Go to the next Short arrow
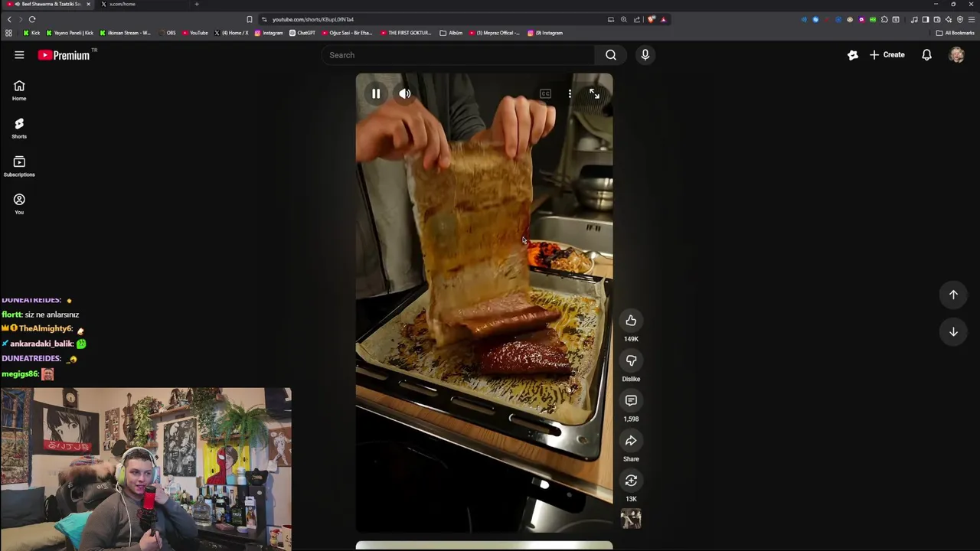980x551 pixels. [x=953, y=332]
